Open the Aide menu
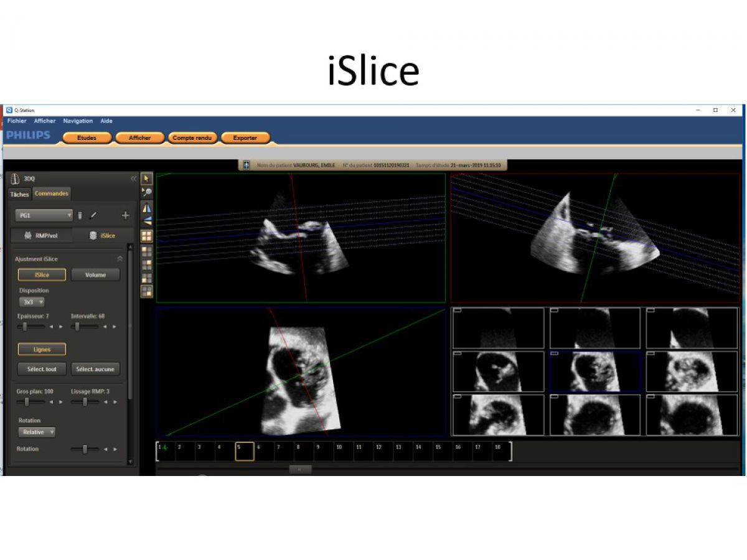This screenshot has width=747, height=560. tap(106, 121)
